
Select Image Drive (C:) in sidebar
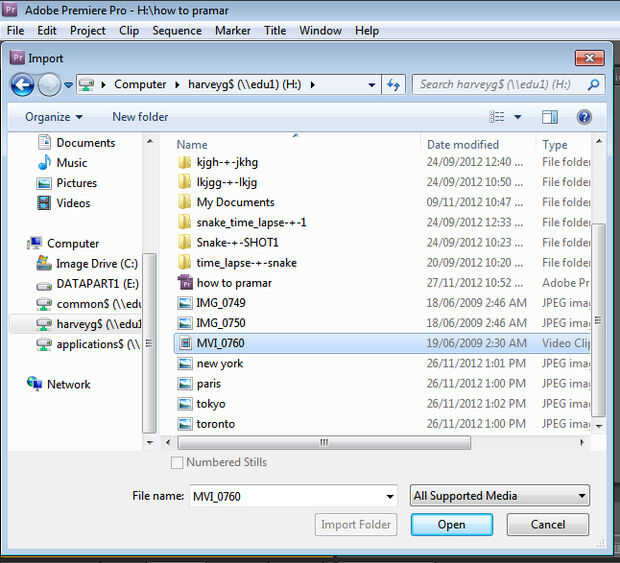coord(88,264)
